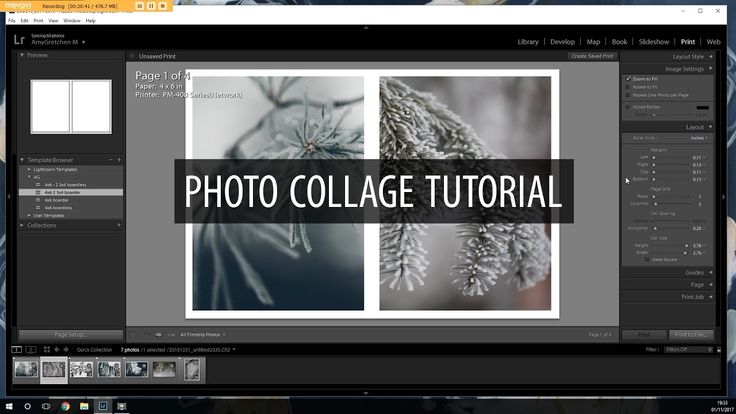
Task: Switch to the Book module
Action: [x=619, y=42]
